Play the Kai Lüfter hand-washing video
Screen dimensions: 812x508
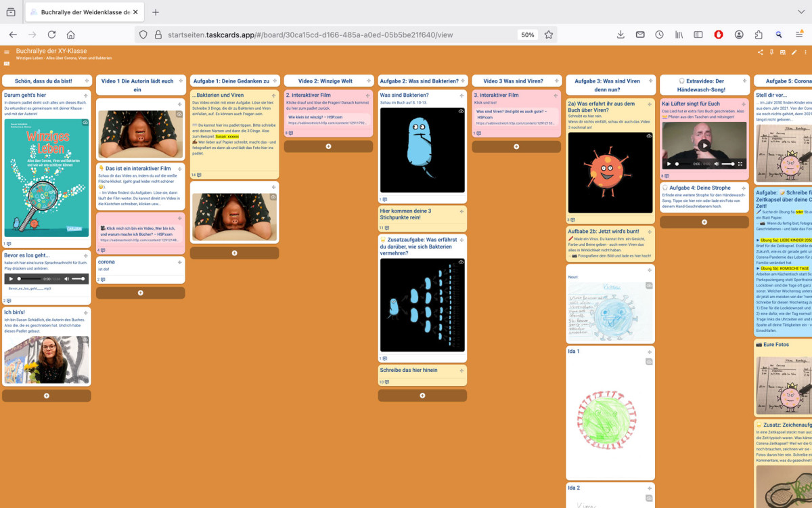pyautogui.click(x=704, y=145)
